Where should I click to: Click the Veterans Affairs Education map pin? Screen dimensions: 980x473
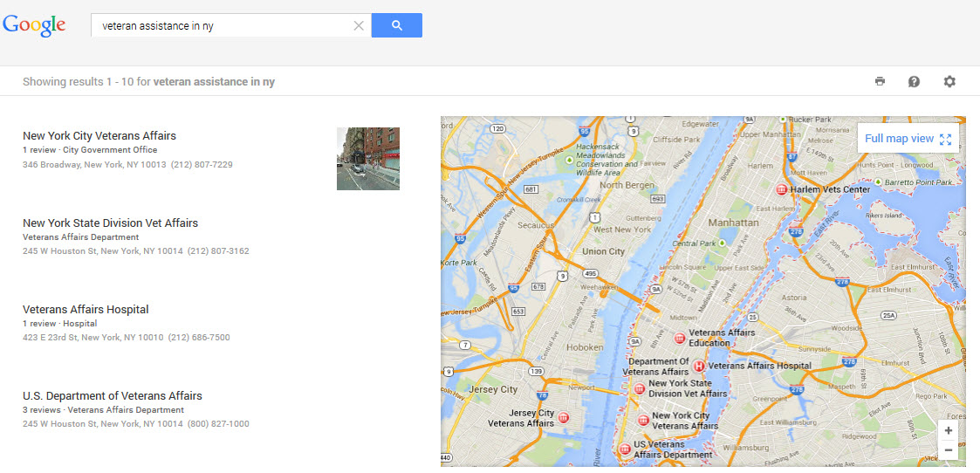[x=680, y=338]
